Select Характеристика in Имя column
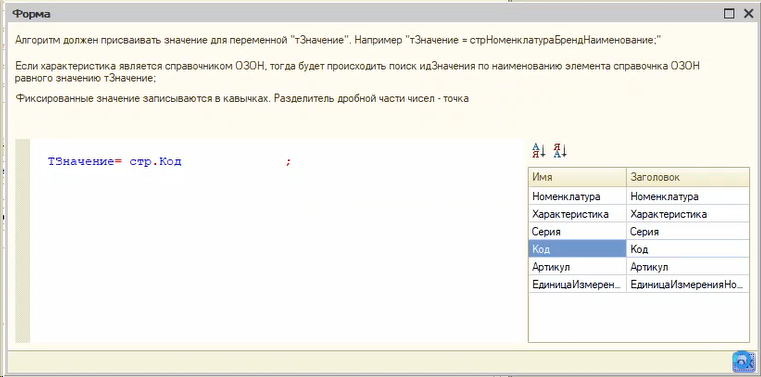This screenshot has height=377, width=761. click(x=577, y=214)
